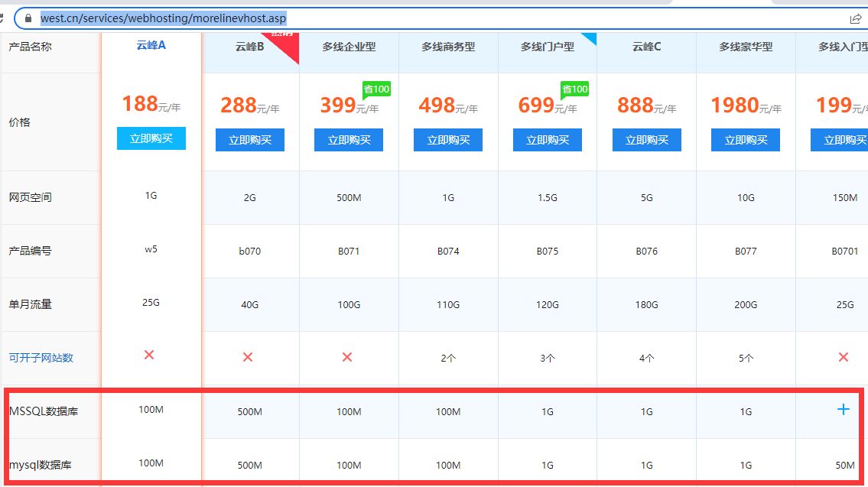Select the 多线企业型 column header
The width and height of the screenshot is (868, 487).
[349, 47]
